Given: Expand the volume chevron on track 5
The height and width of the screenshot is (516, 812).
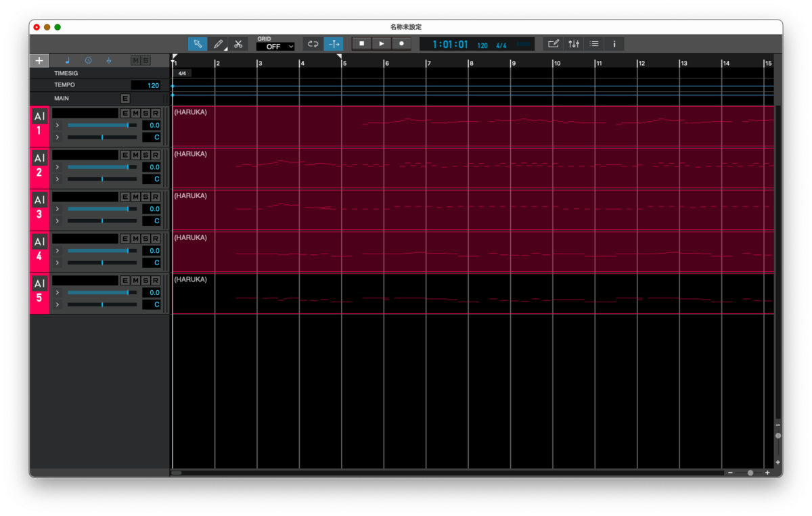Looking at the screenshot, I should (x=58, y=293).
